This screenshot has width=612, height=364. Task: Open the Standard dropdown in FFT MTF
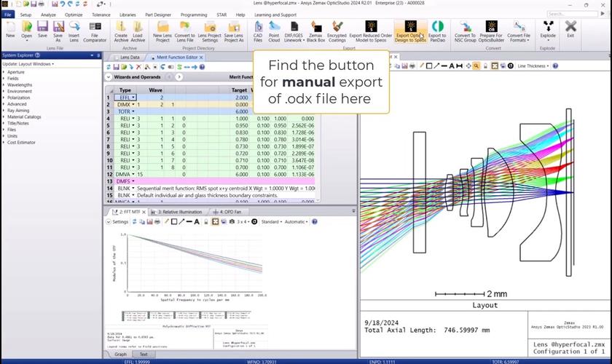point(270,221)
